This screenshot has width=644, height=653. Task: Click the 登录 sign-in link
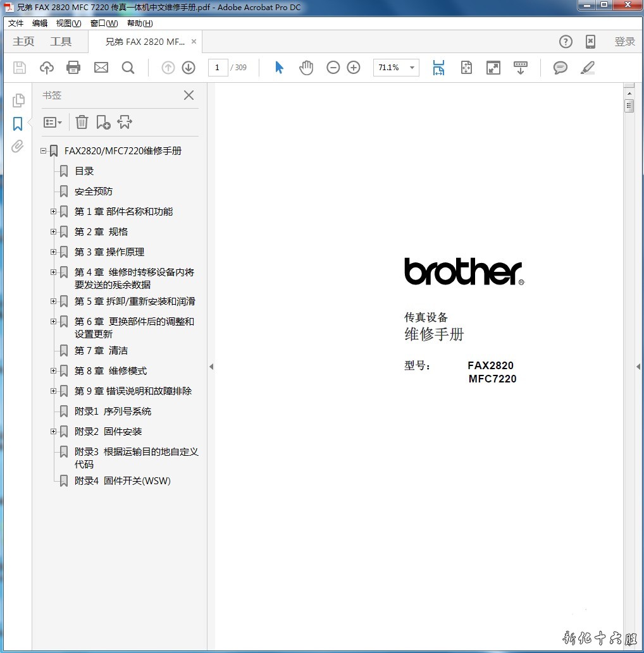coord(624,42)
